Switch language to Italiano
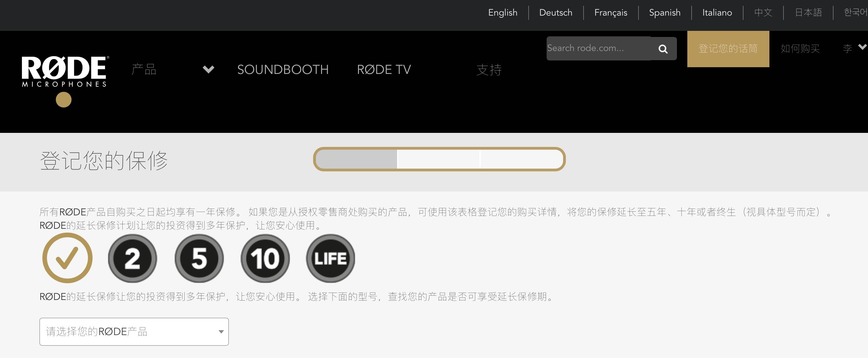 (717, 13)
